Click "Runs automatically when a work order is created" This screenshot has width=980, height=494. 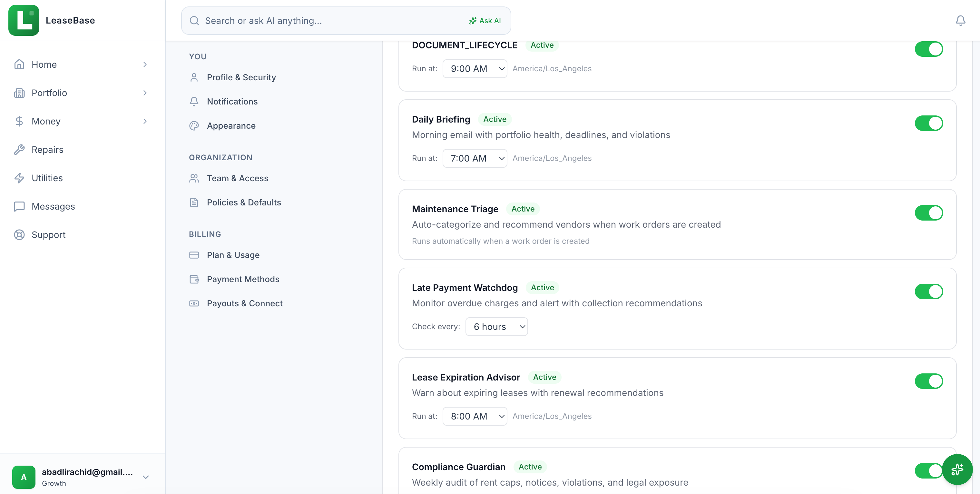coord(501,241)
